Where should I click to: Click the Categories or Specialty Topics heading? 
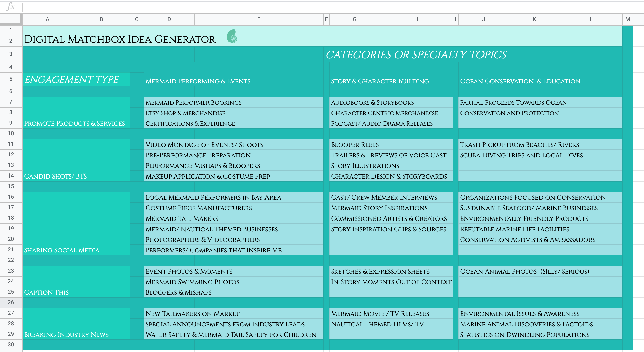pos(416,55)
